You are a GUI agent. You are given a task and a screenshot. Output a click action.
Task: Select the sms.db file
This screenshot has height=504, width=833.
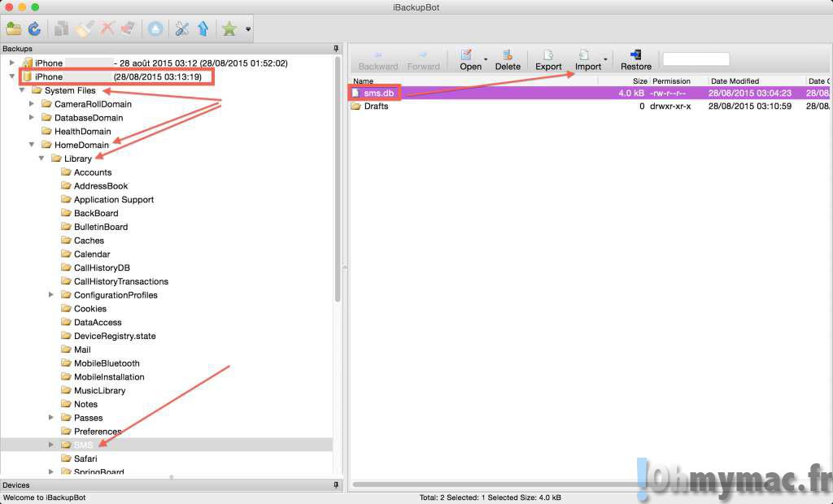(x=378, y=93)
